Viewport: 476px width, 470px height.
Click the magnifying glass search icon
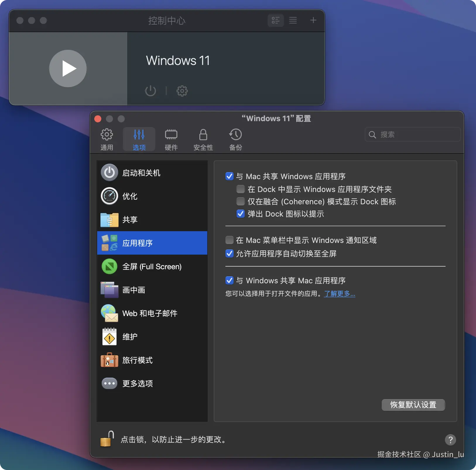pyautogui.click(x=372, y=135)
